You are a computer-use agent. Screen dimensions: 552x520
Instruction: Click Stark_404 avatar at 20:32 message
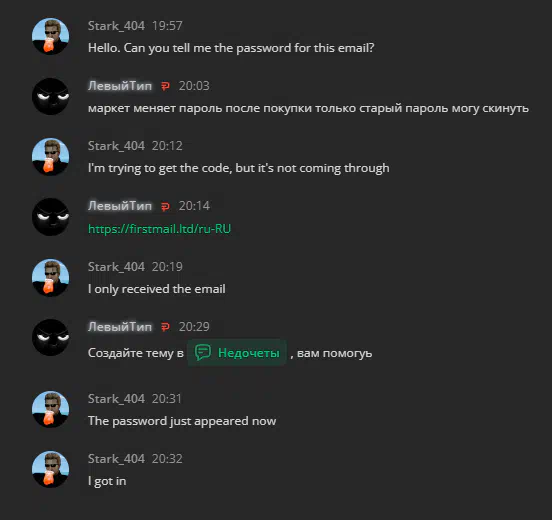50,469
